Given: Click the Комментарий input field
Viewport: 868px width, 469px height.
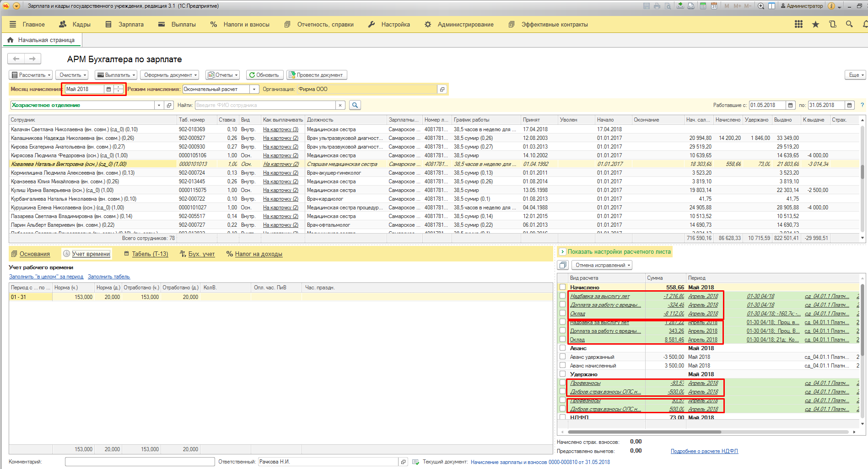Looking at the screenshot, I should coord(140,462).
